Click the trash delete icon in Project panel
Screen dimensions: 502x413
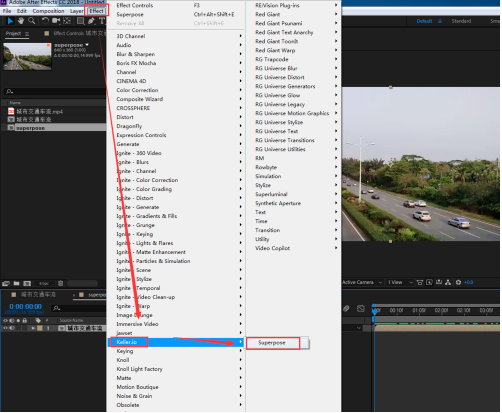tap(60, 284)
